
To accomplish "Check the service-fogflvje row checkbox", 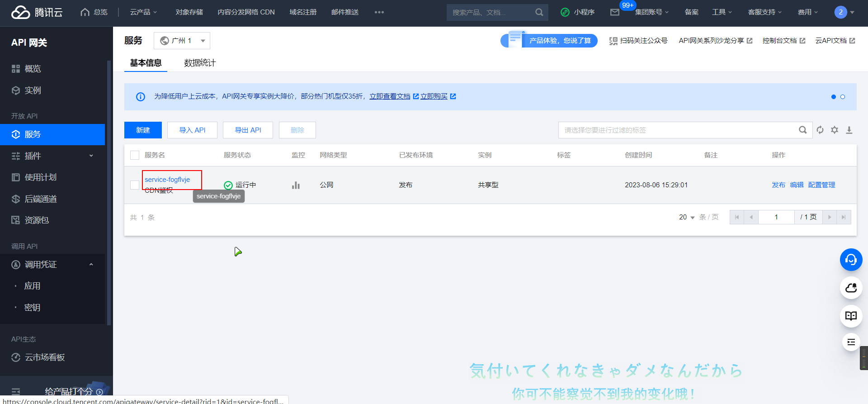I will (135, 185).
